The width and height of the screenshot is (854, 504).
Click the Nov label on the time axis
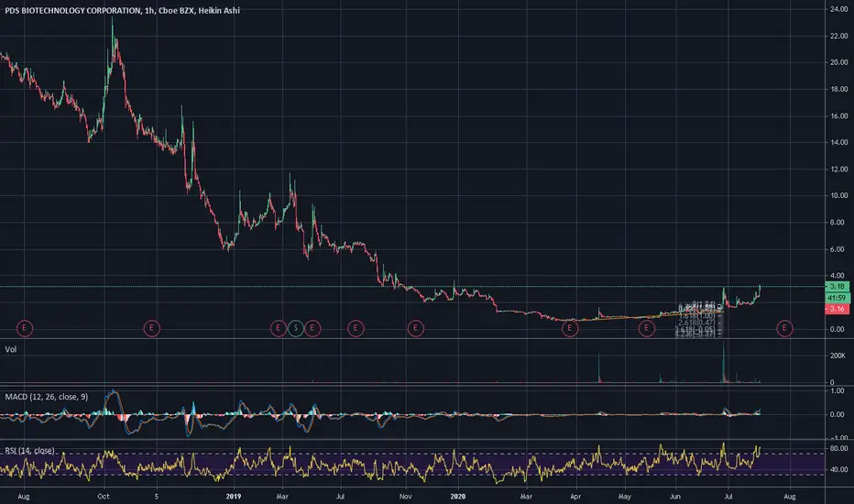pyautogui.click(x=405, y=497)
